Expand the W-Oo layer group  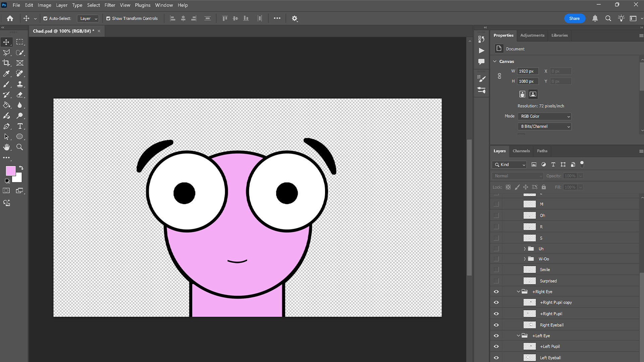click(525, 259)
